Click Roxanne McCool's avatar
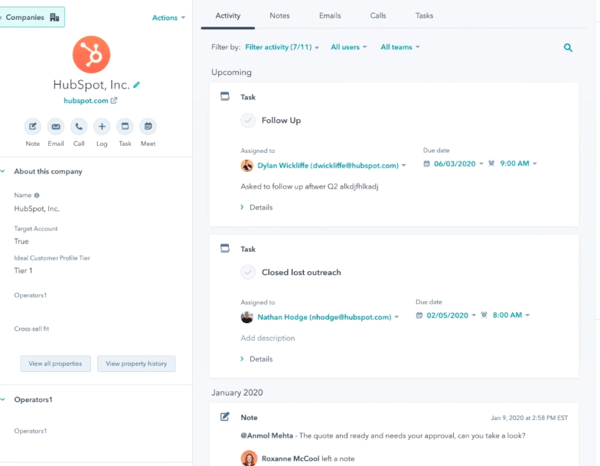The image size is (600, 466). (x=249, y=458)
